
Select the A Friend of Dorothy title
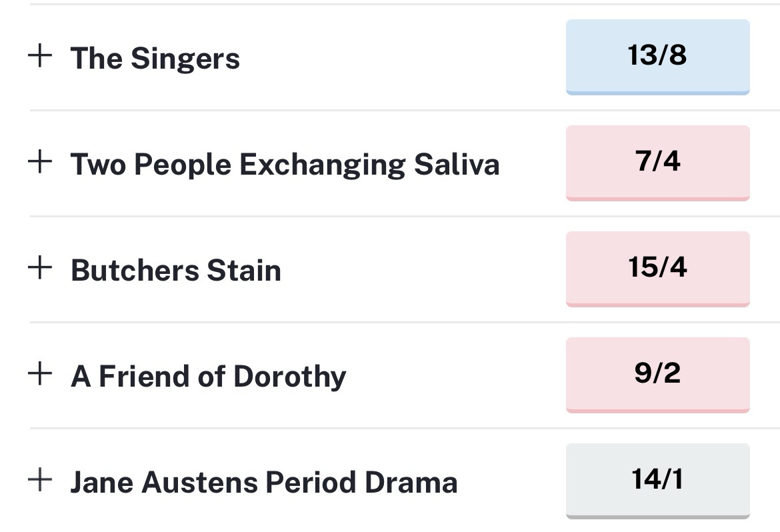pyautogui.click(x=208, y=377)
